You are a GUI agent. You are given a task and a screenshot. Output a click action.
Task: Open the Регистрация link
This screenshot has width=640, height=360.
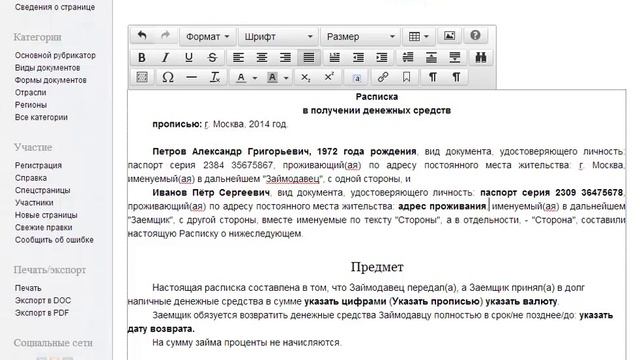point(38,165)
